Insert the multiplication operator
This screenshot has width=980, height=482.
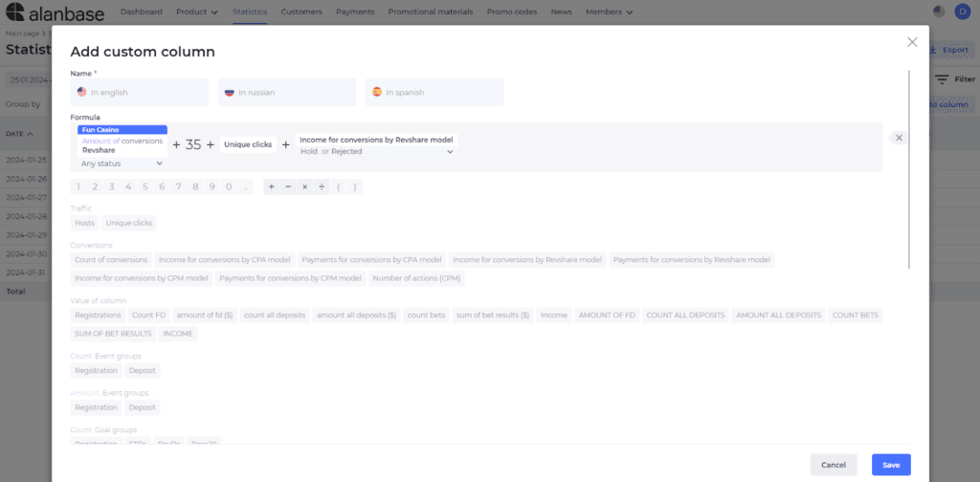coord(305,186)
